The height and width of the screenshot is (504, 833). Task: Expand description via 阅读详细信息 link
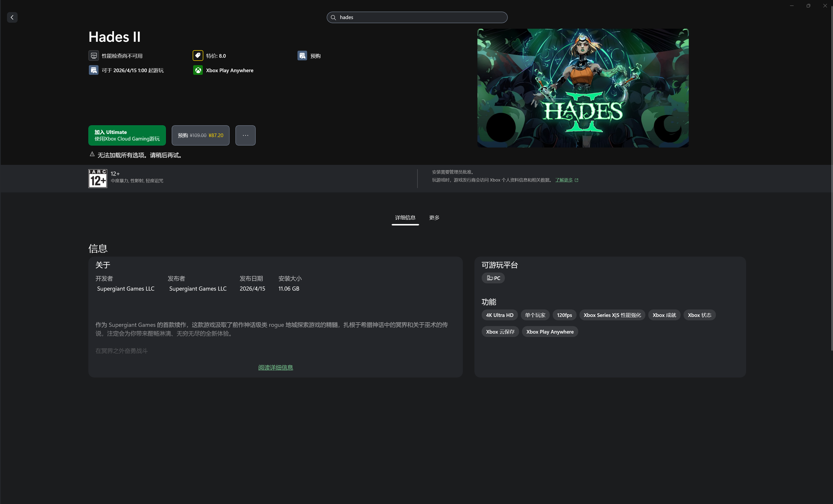[x=275, y=367]
